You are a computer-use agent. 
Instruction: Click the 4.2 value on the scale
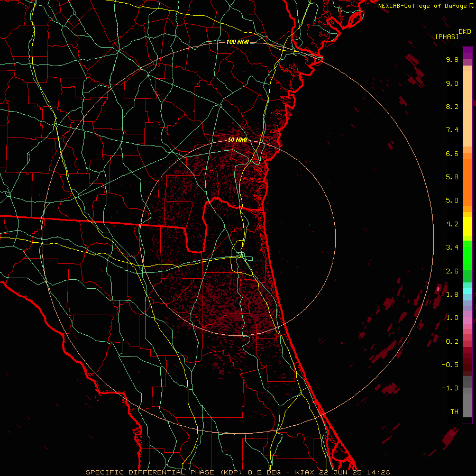click(452, 224)
